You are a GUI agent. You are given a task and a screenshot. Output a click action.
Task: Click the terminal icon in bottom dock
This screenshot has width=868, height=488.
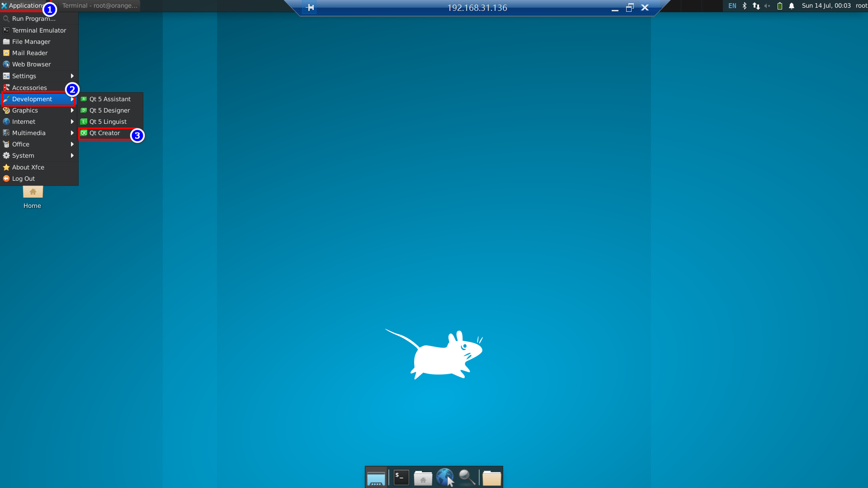point(401,478)
